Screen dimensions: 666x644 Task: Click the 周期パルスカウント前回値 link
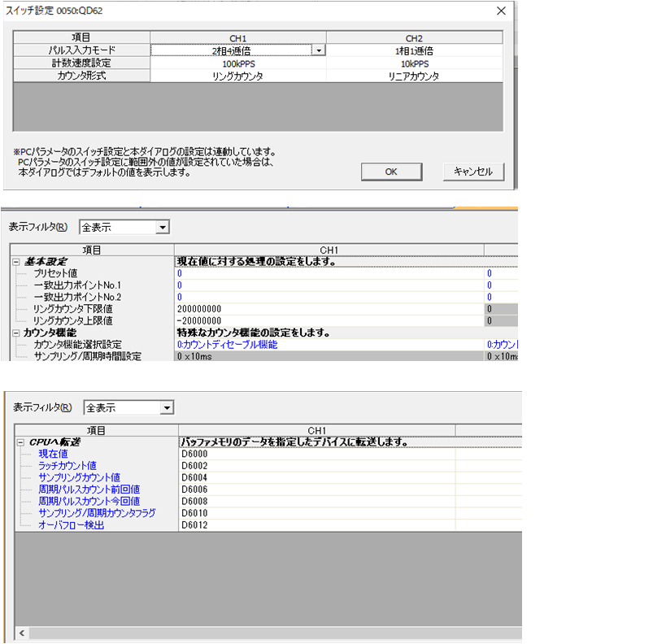(x=89, y=490)
